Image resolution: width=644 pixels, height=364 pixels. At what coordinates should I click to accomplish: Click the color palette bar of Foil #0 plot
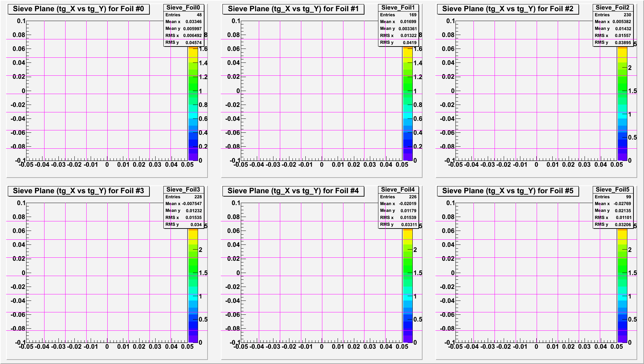193,104
